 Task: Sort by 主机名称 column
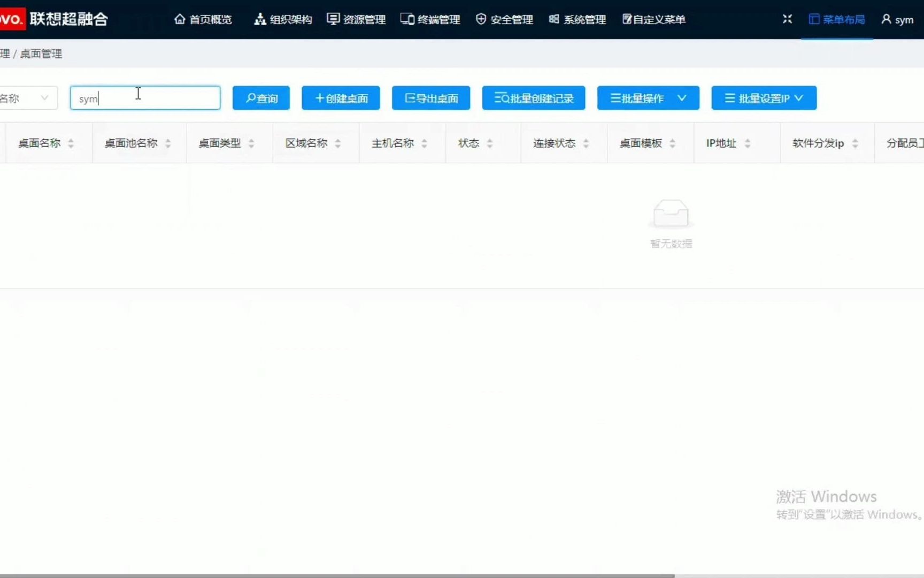click(x=424, y=143)
